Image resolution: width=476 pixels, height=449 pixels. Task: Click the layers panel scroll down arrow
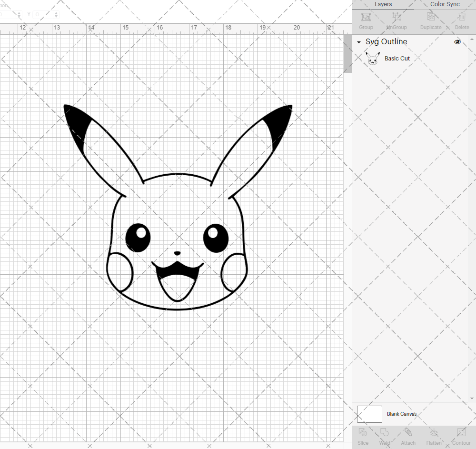[x=472, y=399]
